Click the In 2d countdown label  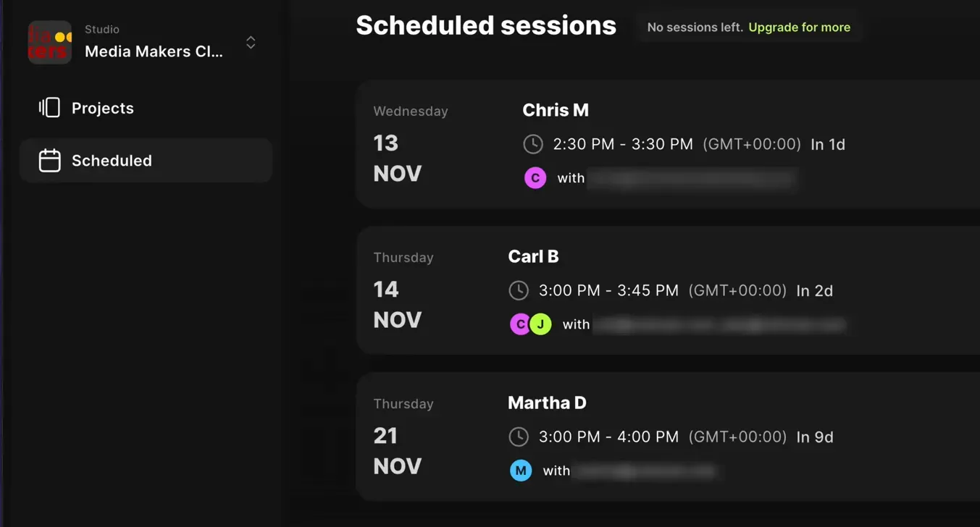click(814, 290)
